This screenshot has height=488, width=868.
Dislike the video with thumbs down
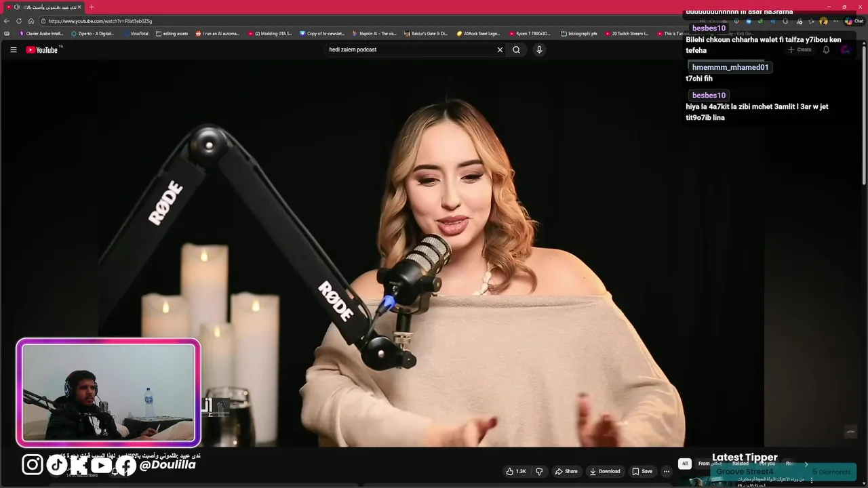click(539, 471)
